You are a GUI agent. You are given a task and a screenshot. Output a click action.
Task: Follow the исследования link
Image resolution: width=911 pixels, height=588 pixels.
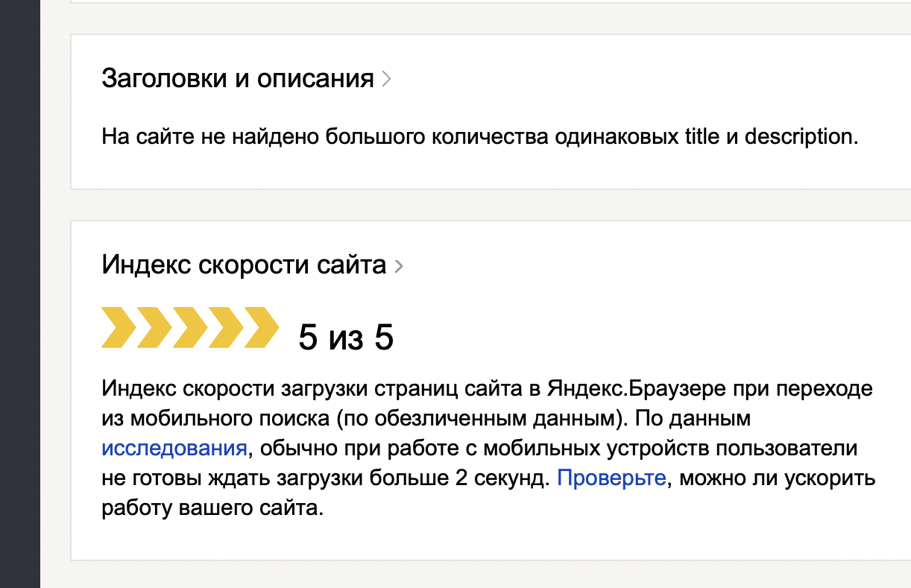click(174, 449)
